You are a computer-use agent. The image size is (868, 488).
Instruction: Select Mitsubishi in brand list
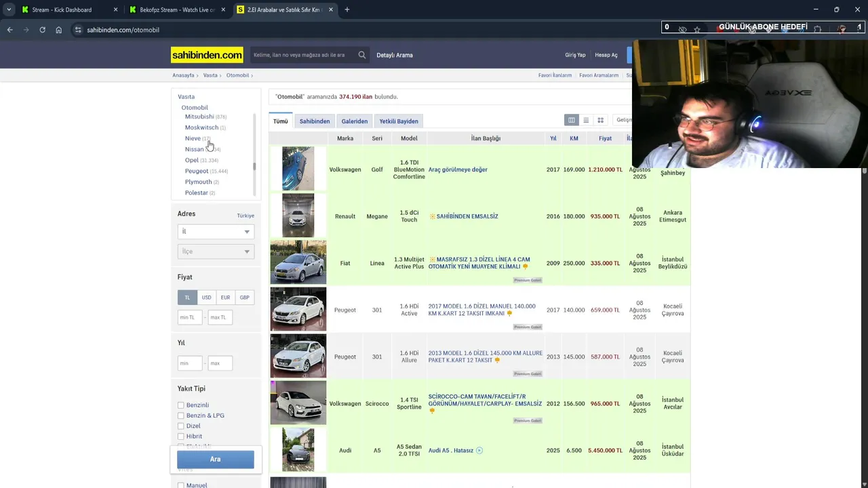[x=199, y=117]
